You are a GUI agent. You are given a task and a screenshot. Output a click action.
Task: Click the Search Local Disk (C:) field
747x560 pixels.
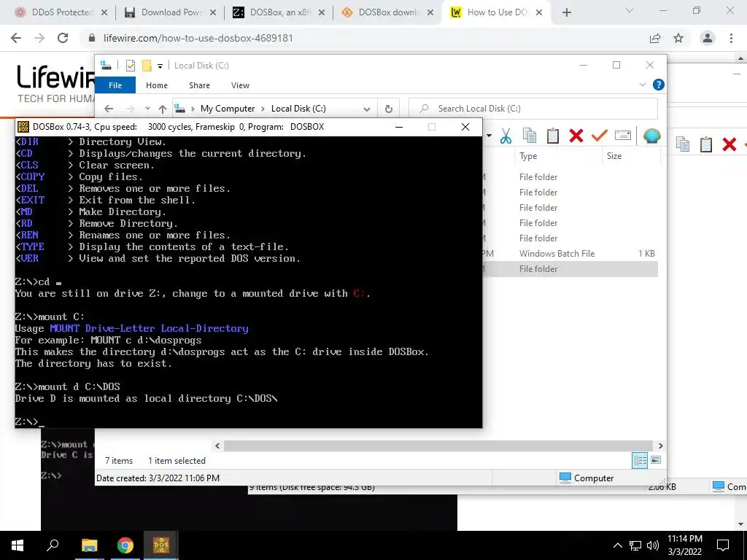[x=533, y=109]
